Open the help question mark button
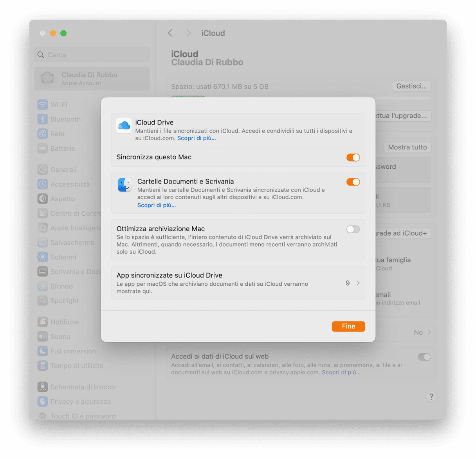This screenshot has width=476, height=458. click(431, 397)
